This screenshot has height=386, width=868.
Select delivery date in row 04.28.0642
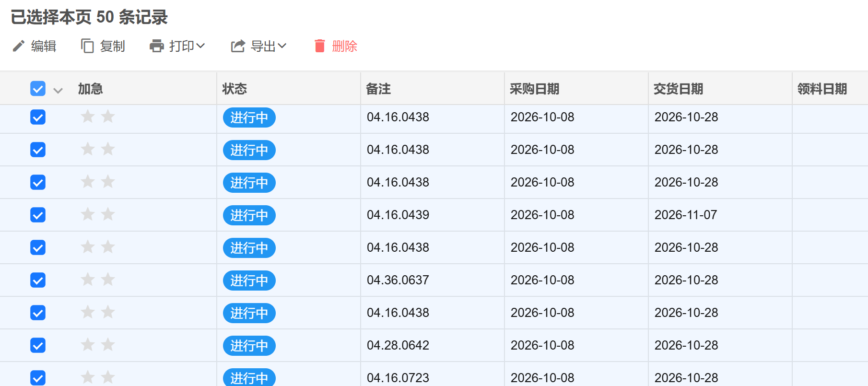point(720,345)
